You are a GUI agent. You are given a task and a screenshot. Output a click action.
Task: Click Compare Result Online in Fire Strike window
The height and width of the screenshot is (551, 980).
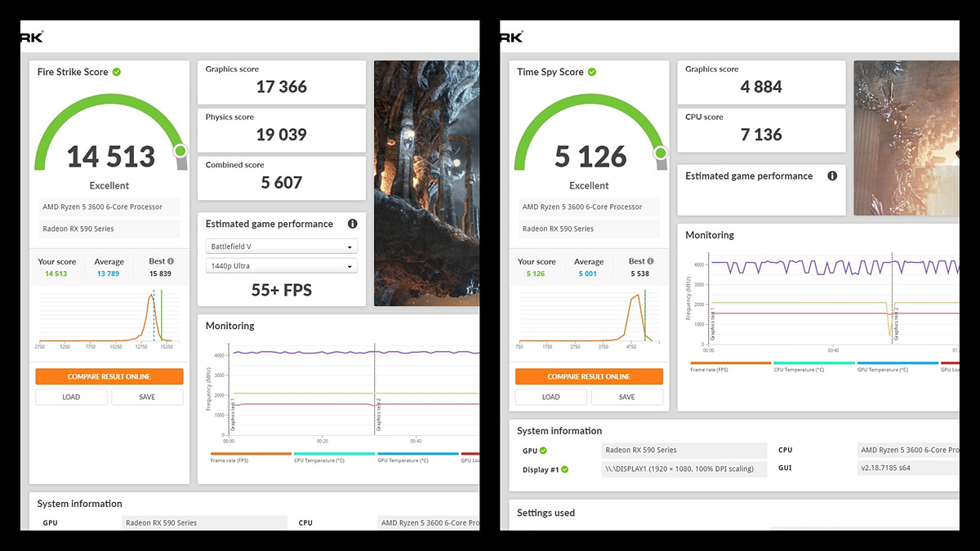[x=109, y=376]
